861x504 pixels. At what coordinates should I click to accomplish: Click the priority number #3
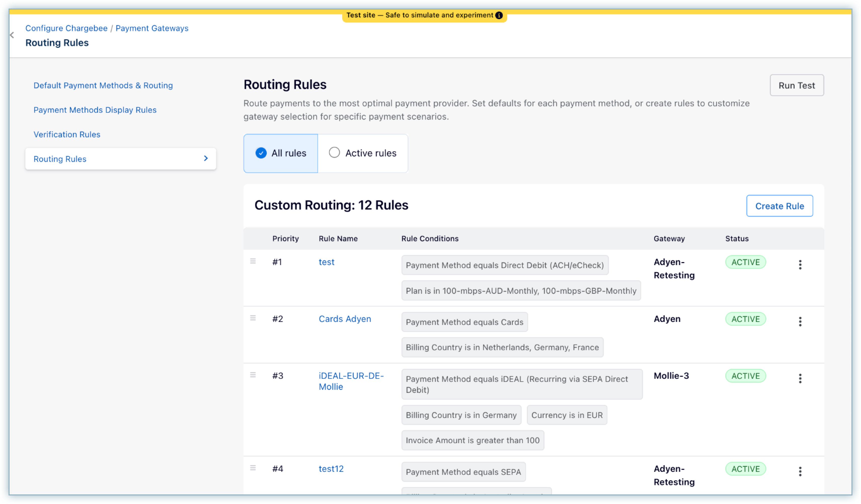[x=278, y=376]
